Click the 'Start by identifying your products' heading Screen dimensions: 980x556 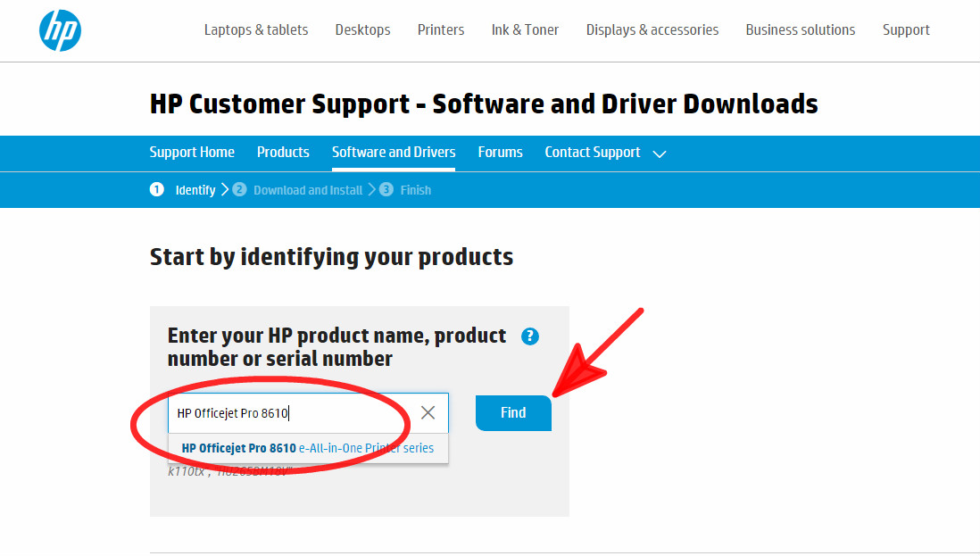331,257
